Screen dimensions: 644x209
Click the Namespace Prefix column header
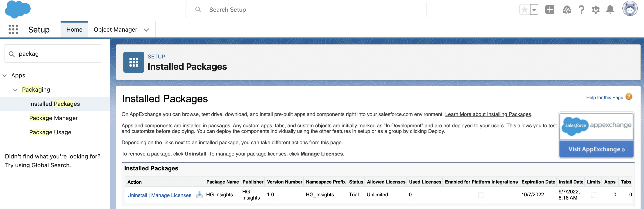coord(326,182)
